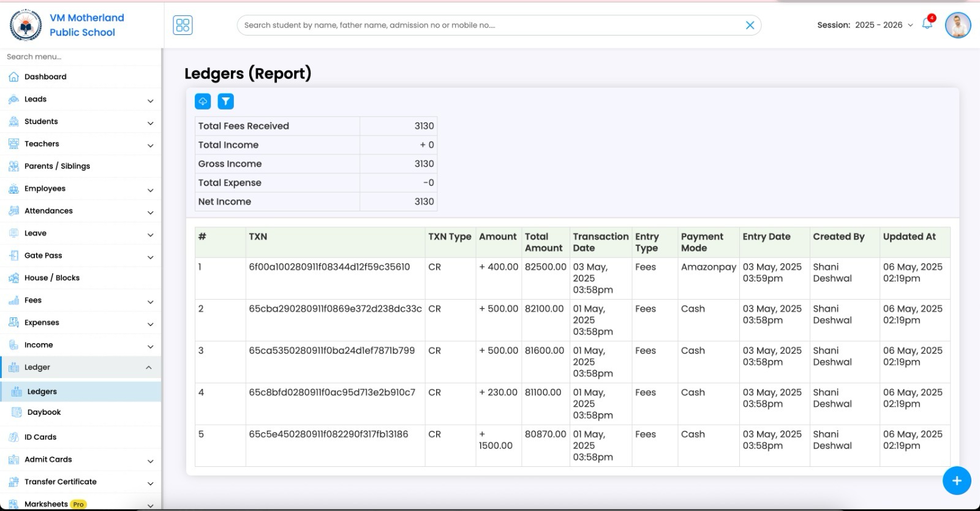Click the Teachers sidebar icon
This screenshot has width=980, height=511.
13,144
